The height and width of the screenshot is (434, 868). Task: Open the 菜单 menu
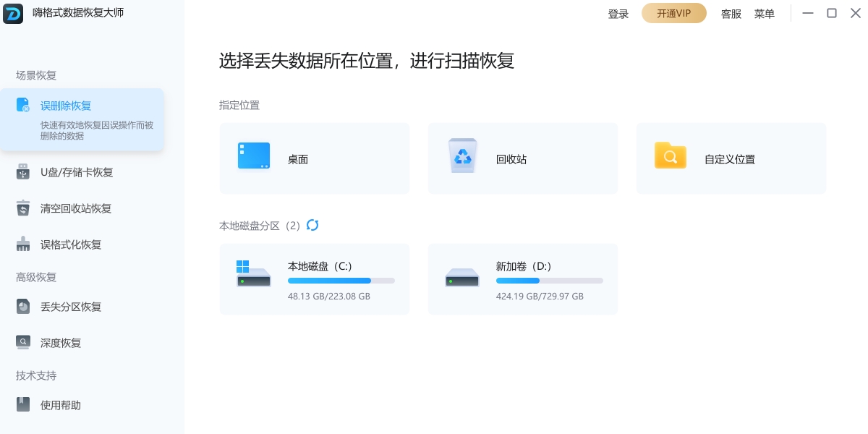coord(765,14)
